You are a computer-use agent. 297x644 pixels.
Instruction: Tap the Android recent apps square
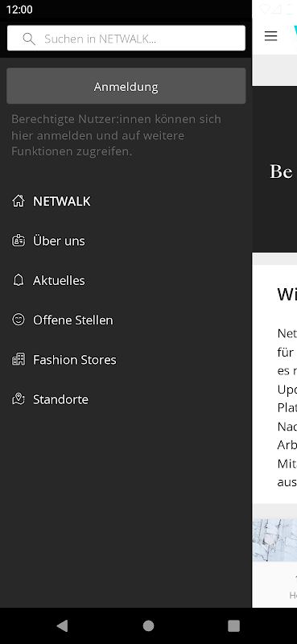(x=233, y=625)
